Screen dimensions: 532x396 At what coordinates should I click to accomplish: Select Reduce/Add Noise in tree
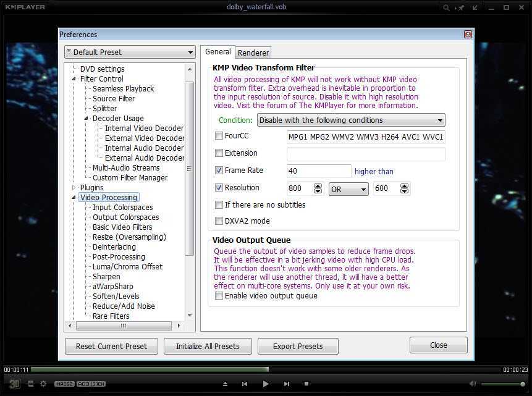click(124, 306)
